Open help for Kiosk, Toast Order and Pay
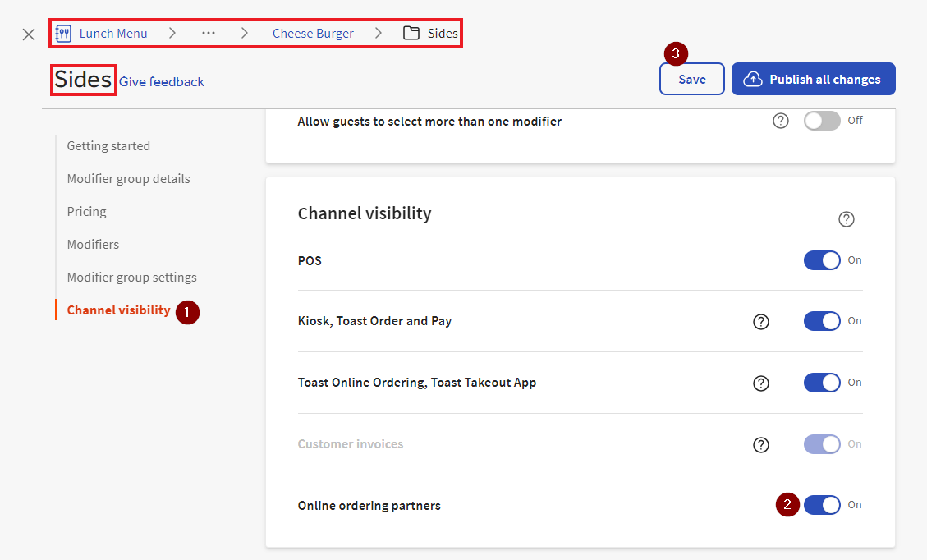 pyautogui.click(x=761, y=322)
